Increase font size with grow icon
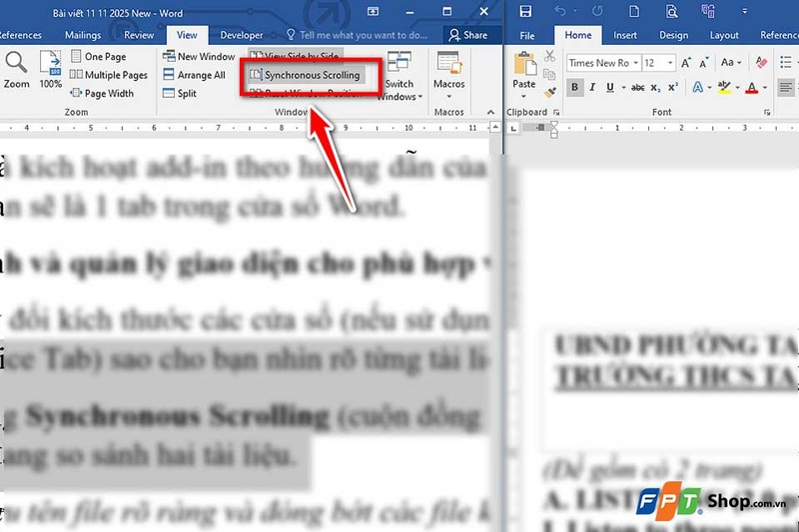Viewport: 799px width, 532px height. point(686,63)
